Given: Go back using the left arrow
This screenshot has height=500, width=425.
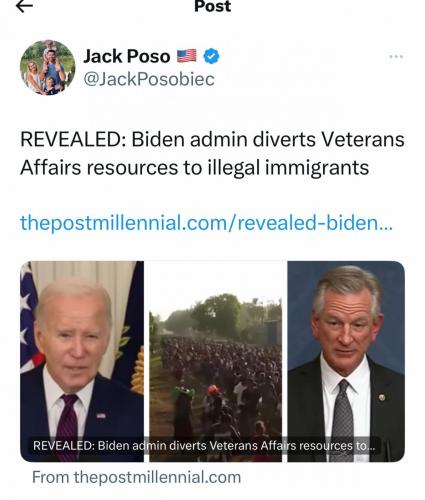Looking at the screenshot, I should coord(24,6).
